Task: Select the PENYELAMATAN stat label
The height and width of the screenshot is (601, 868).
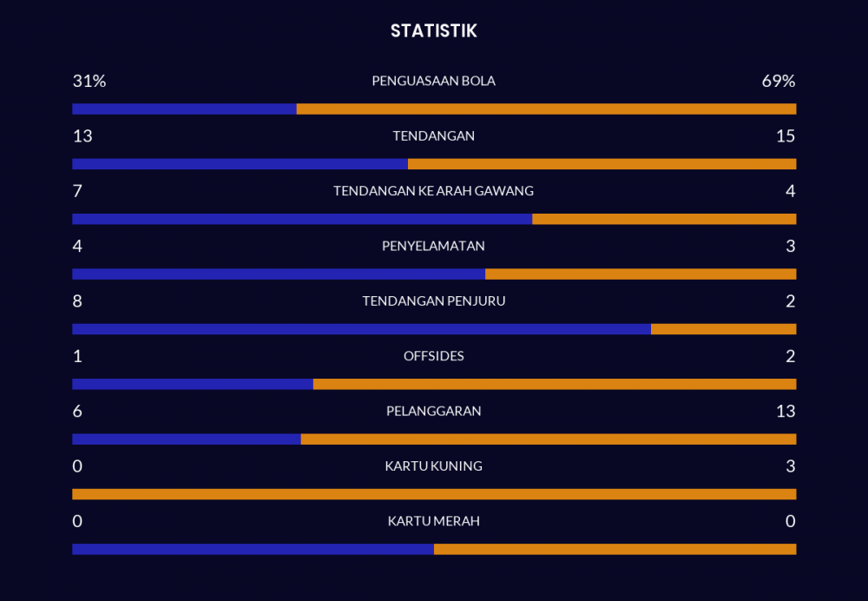Action: (433, 246)
